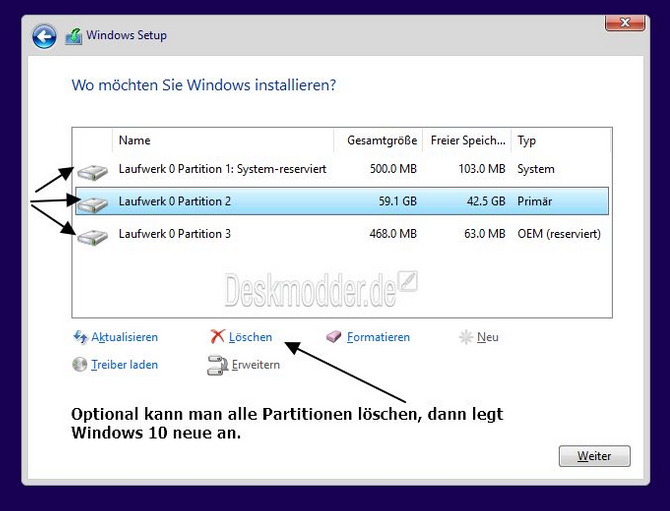Click the Erweitern drive icon
Image resolution: width=670 pixels, height=511 pixels.
(217, 365)
